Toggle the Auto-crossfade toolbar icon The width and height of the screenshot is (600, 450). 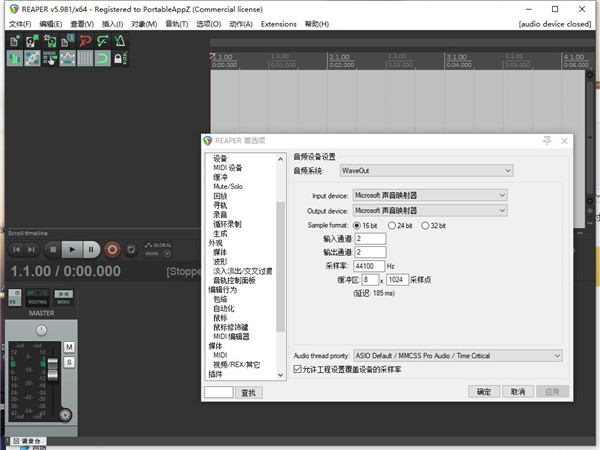15,59
